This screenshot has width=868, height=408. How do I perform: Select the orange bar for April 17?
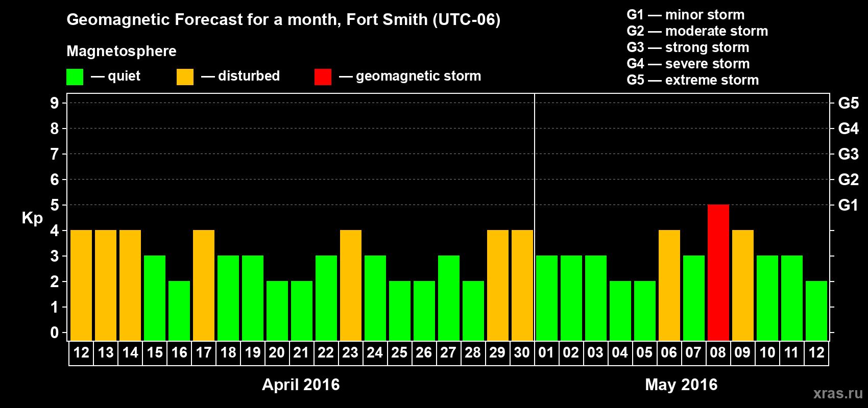204,285
